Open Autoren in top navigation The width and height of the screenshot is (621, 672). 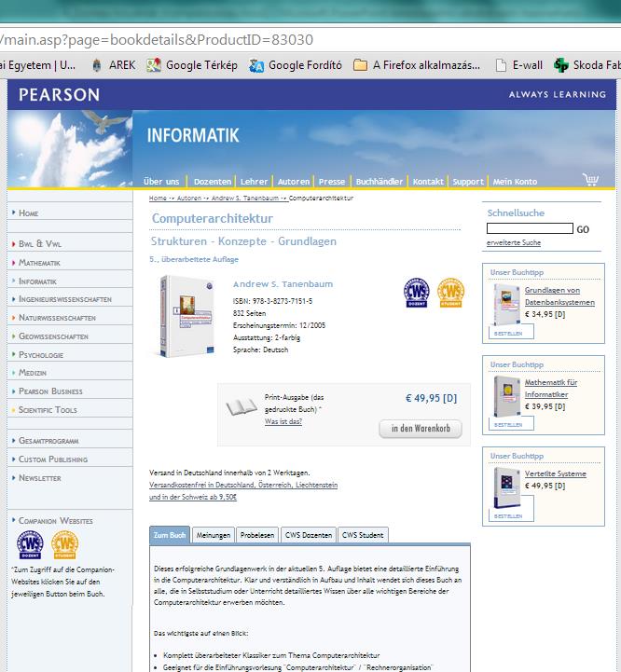point(294,182)
